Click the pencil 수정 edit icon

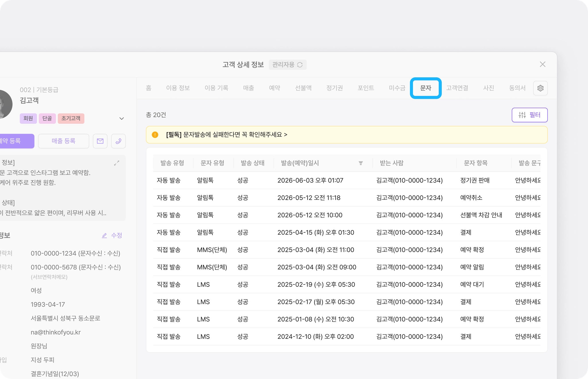[105, 235]
